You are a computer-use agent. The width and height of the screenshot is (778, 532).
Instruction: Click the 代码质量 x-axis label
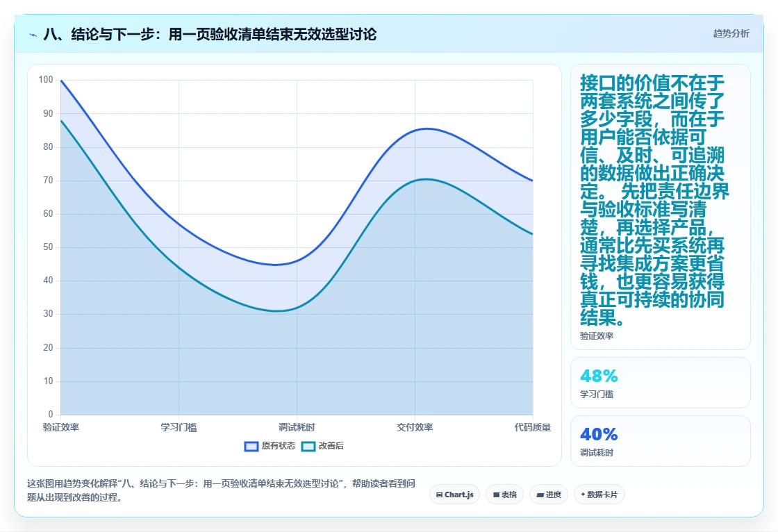[x=532, y=427]
